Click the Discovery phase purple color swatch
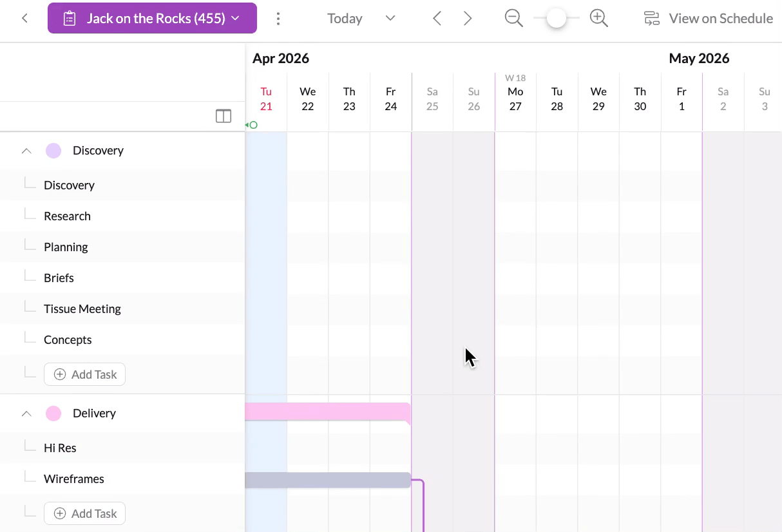The width and height of the screenshot is (782, 532). coord(53,151)
